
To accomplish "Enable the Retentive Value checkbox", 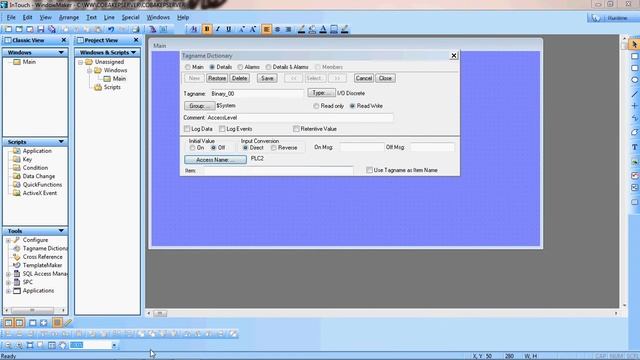I will point(296,129).
